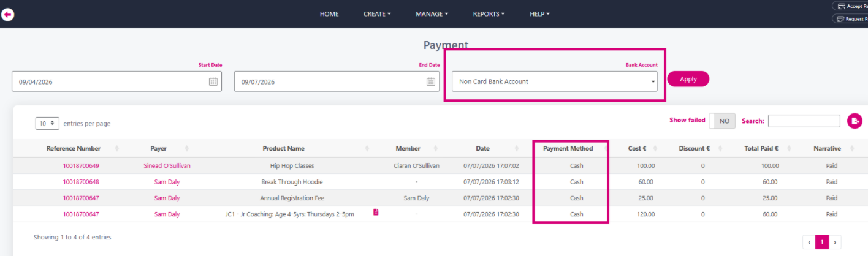Open Sam Daly payer in JC1 Jr Coaching row
Screen dimensions: 868x256
tap(167, 214)
